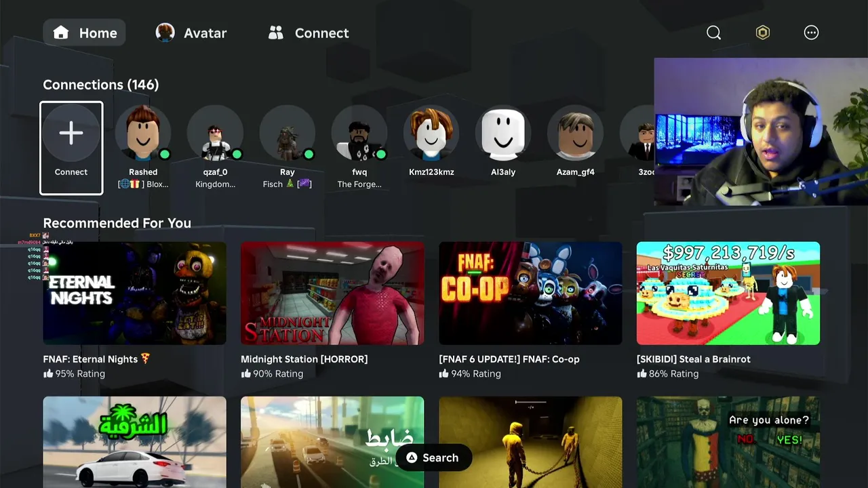
Task: Select fwq's connection avatar
Action: point(359,133)
